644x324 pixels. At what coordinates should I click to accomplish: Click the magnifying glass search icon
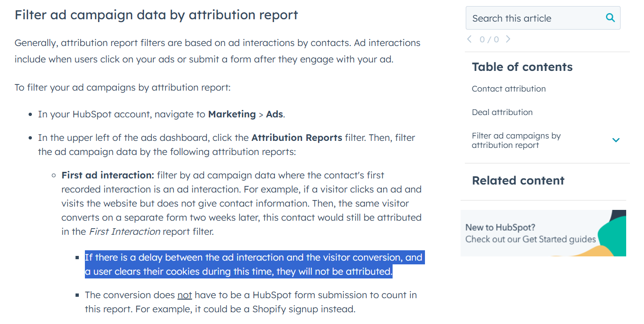(610, 17)
